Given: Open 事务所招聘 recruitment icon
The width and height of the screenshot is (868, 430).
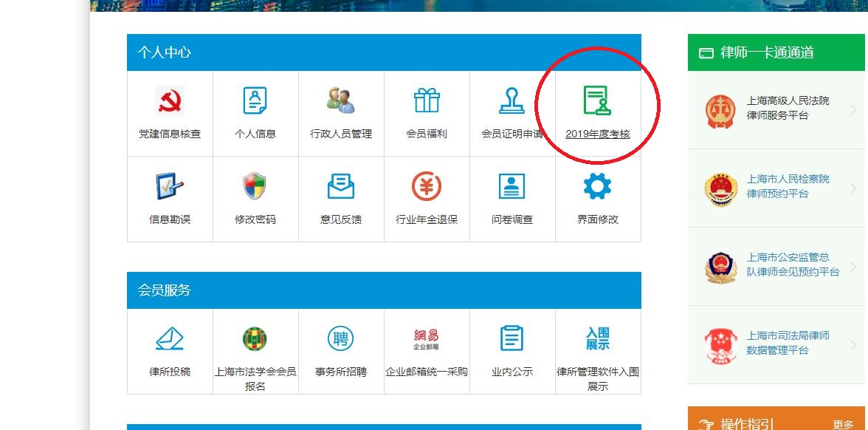Looking at the screenshot, I should (341, 339).
